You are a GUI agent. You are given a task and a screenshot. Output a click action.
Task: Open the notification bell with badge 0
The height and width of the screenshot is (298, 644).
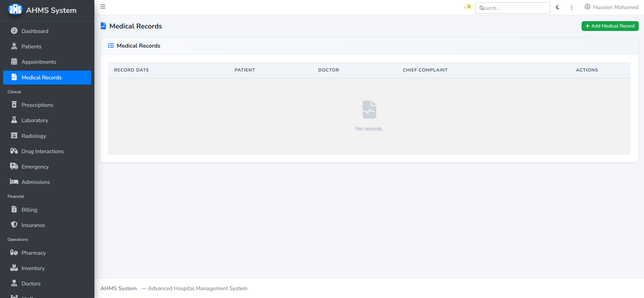coord(467,7)
